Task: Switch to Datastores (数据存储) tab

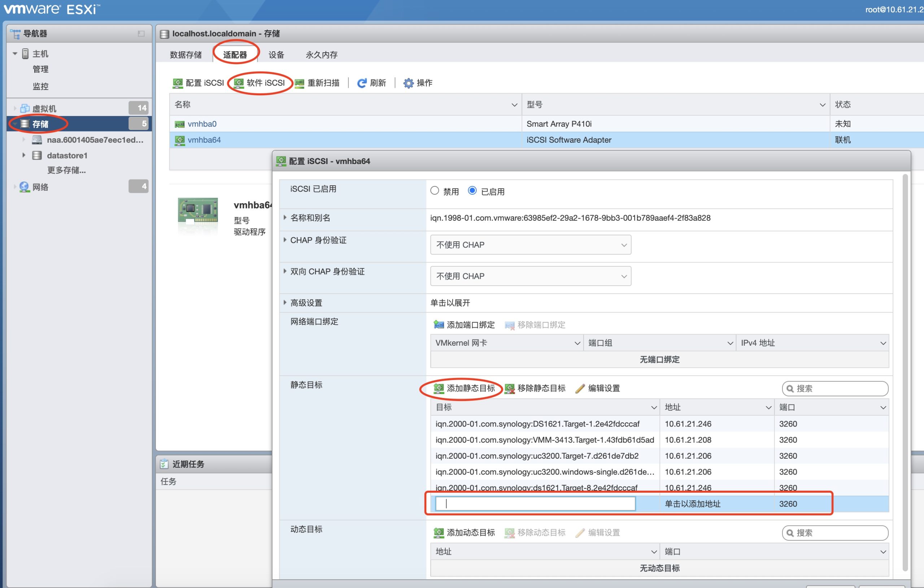Action: pyautogui.click(x=186, y=55)
